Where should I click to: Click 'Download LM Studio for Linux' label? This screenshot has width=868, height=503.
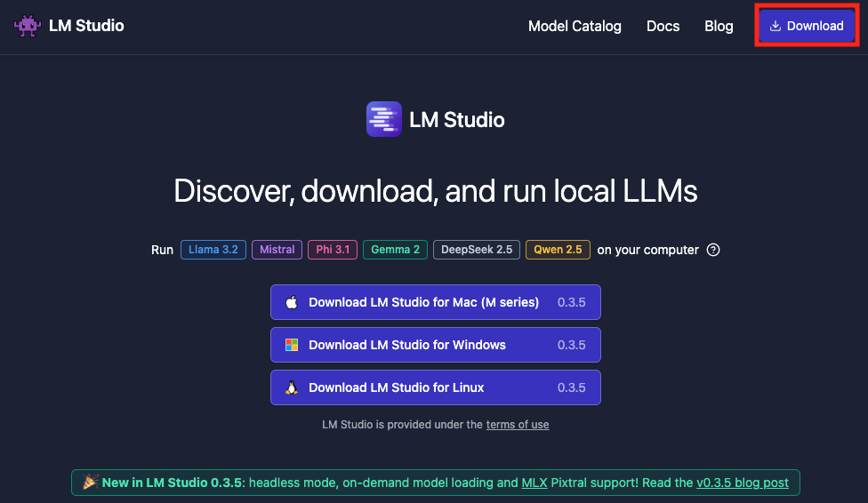click(397, 387)
